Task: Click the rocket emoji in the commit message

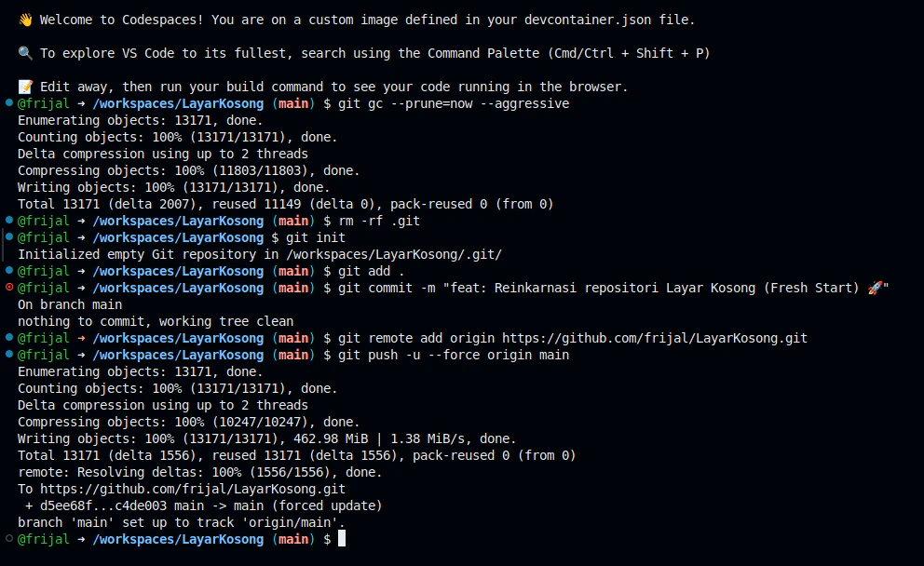Action: [x=875, y=288]
